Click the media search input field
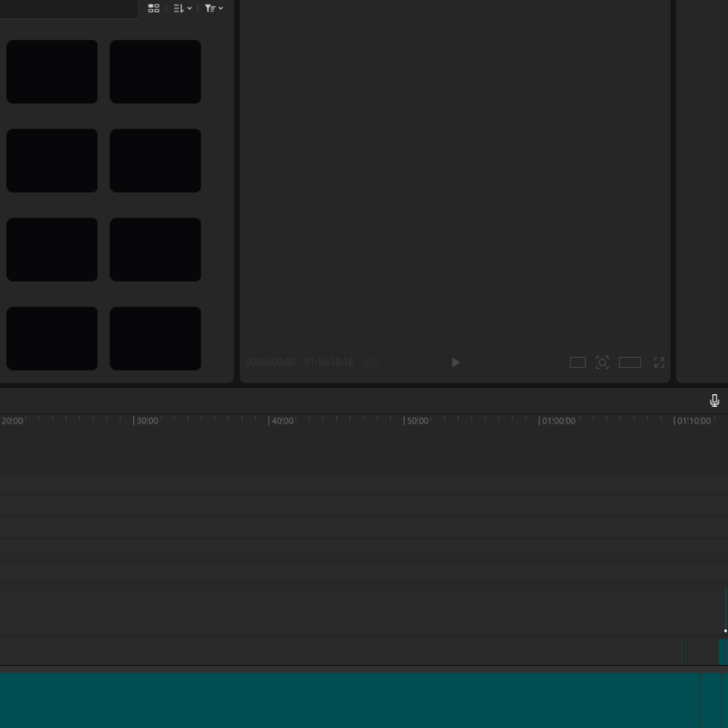 pos(68,8)
